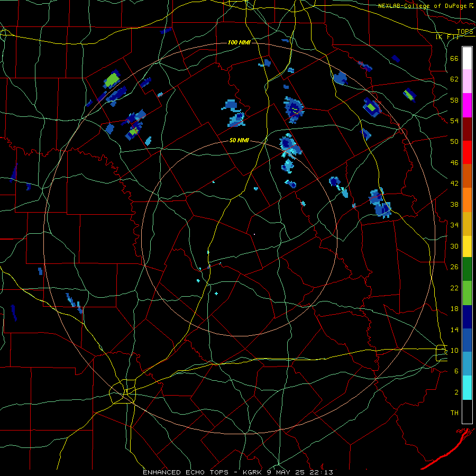The width and height of the screenshot is (476, 476).
Task: Click the black TH threshold legend block
Action: click(467, 411)
